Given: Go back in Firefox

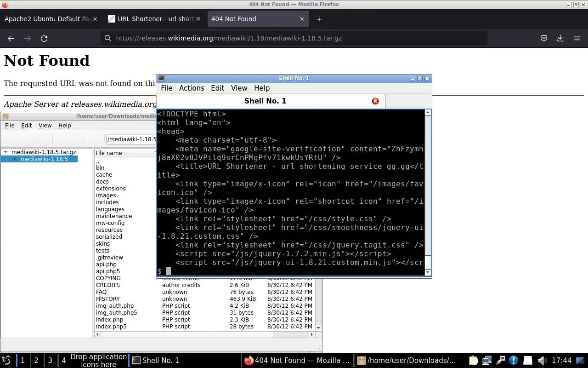Looking at the screenshot, I should coord(11,38).
